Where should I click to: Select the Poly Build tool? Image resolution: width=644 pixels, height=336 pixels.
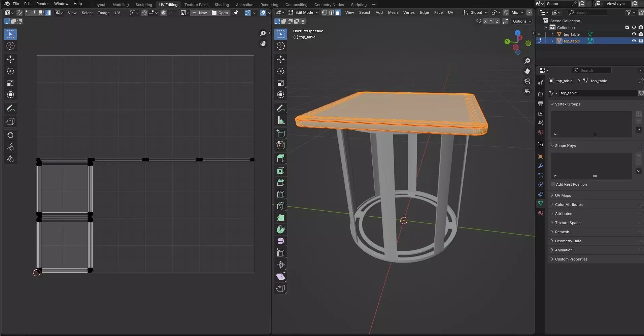point(281,218)
